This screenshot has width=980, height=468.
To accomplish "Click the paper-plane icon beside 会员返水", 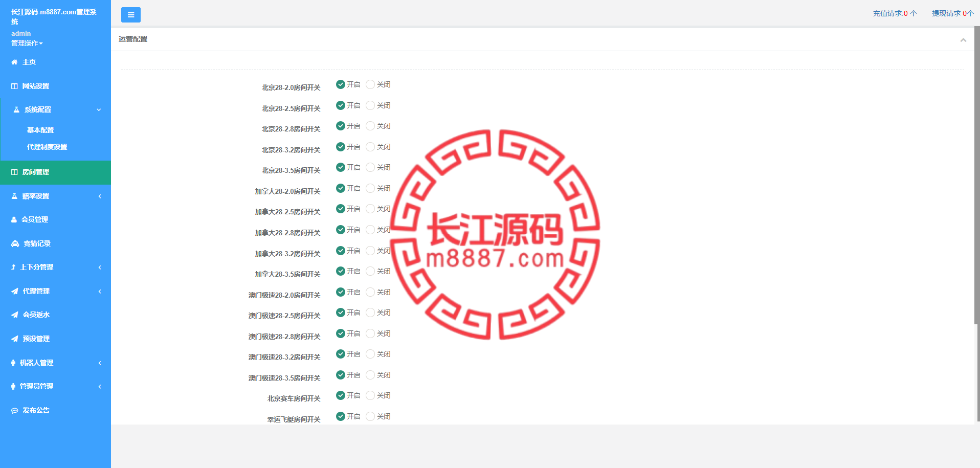I will click(x=14, y=315).
